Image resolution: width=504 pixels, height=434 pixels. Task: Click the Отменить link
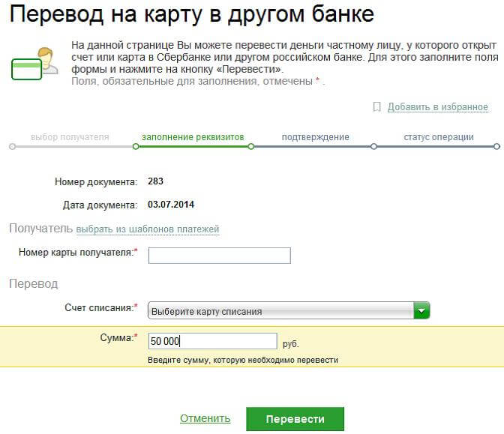(205, 418)
